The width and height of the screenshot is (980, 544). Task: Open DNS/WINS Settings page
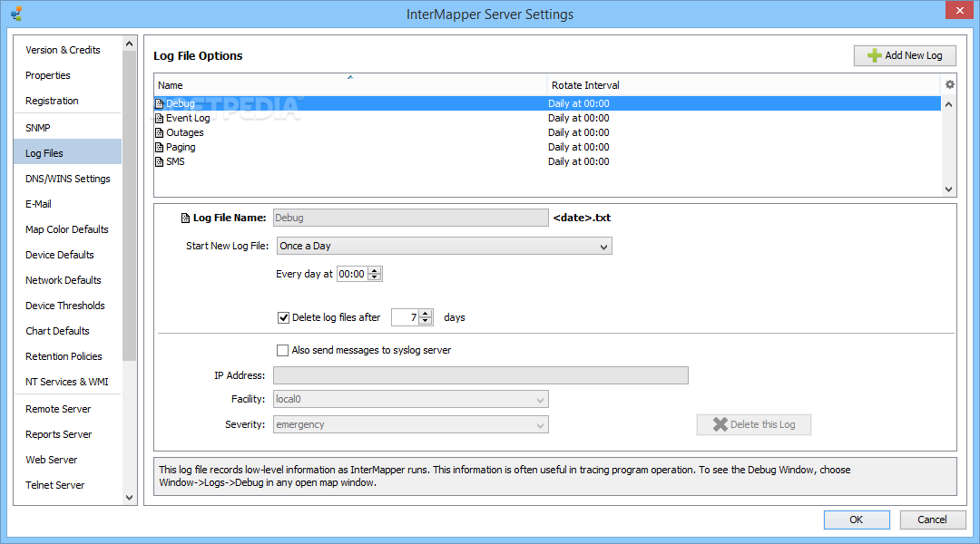(67, 179)
